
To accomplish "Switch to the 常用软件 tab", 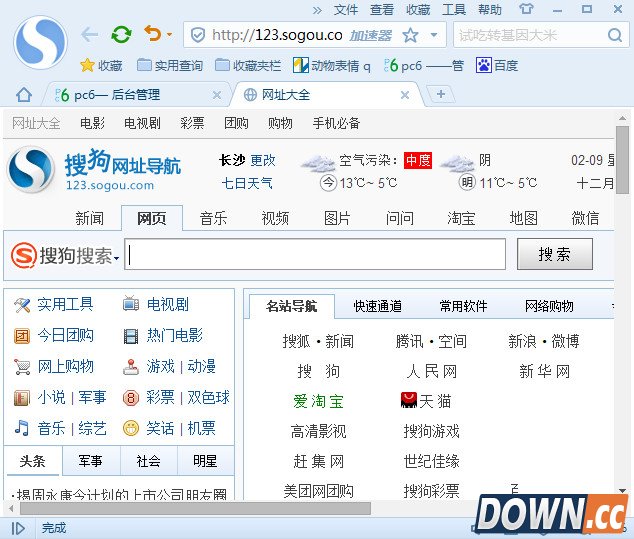I will (x=463, y=306).
